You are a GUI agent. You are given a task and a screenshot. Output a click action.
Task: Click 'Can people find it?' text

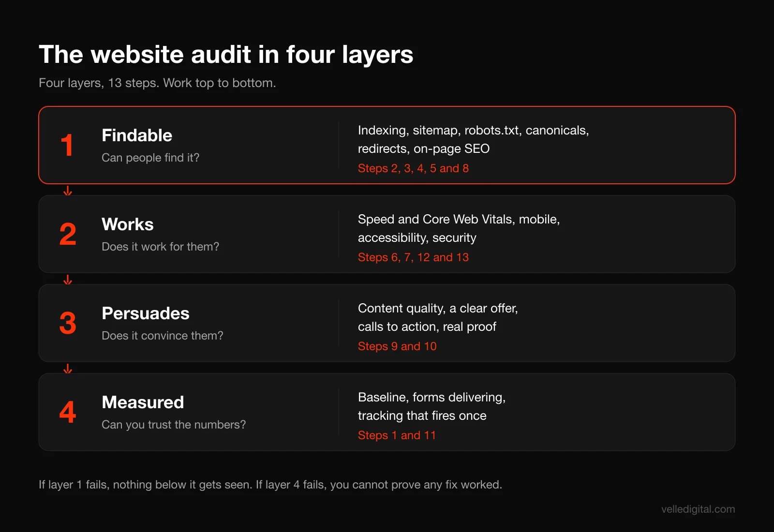point(150,158)
